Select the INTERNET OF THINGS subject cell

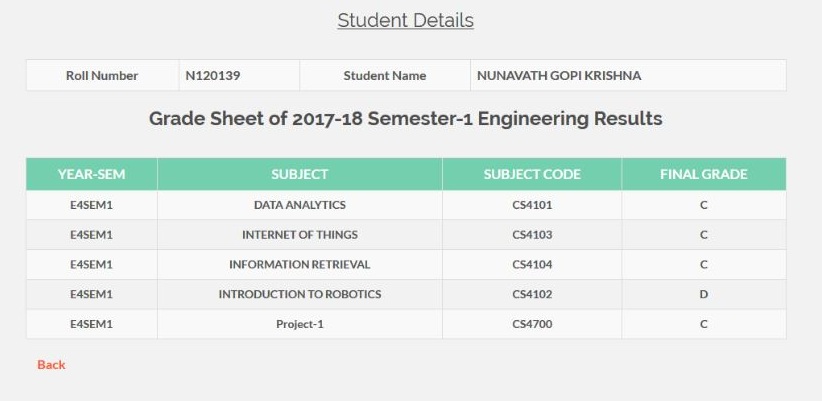click(x=300, y=235)
